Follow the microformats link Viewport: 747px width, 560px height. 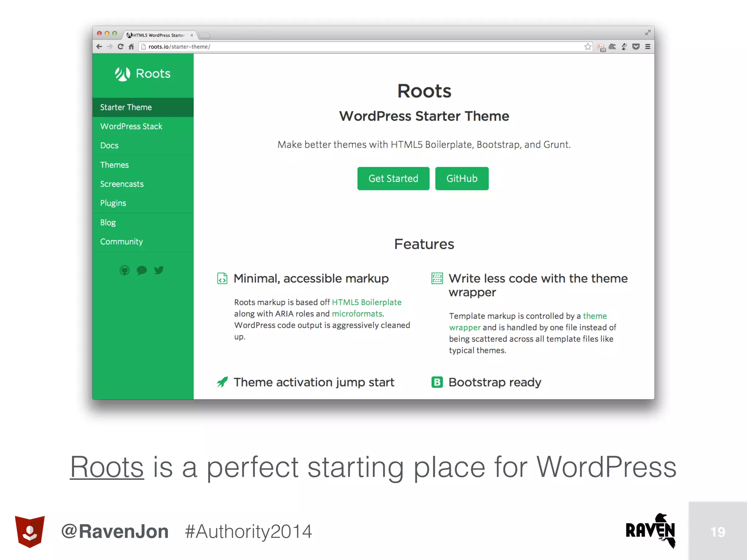click(x=357, y=314)
